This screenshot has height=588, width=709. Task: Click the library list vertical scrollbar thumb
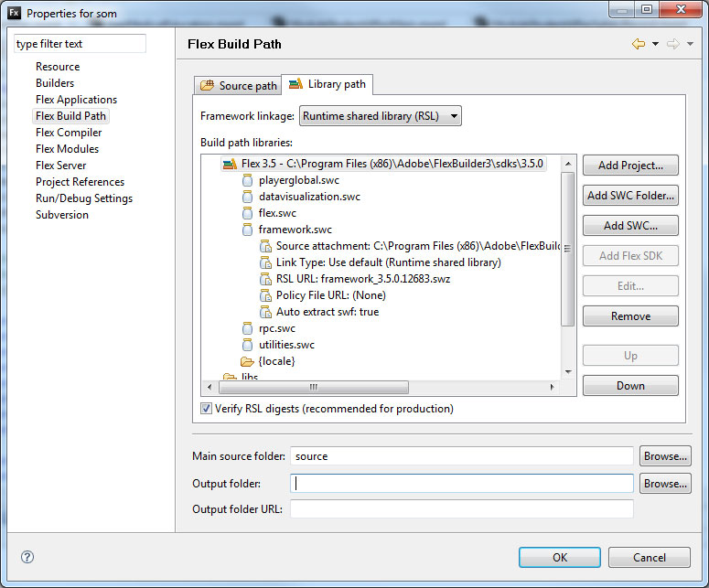point(567,249)
